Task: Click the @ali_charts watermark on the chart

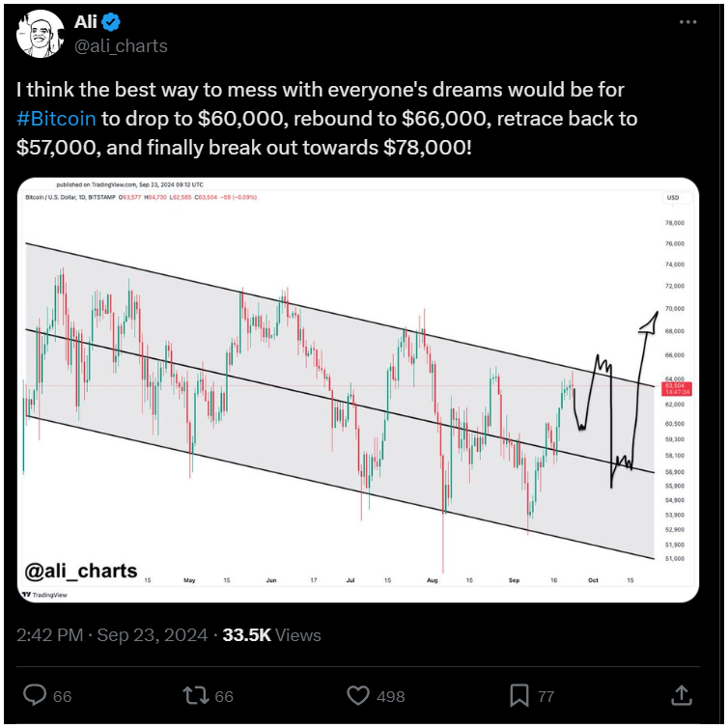Action: point(81,571)
